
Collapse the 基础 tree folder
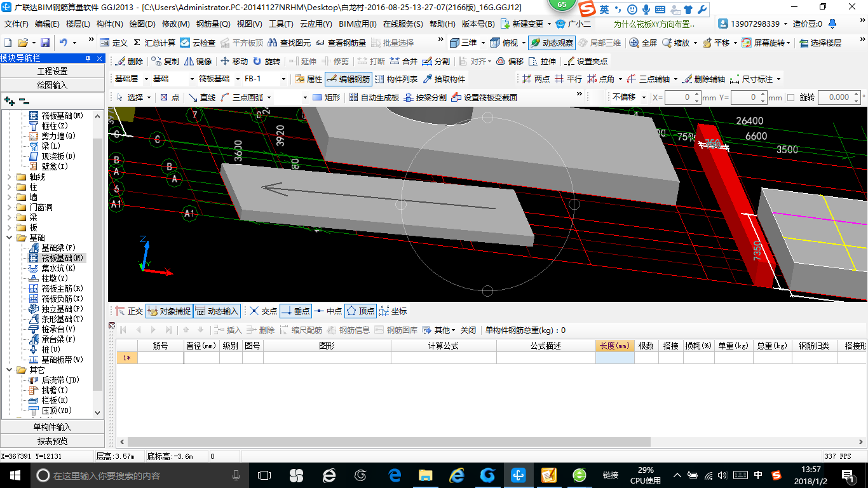tap(10, 238)
